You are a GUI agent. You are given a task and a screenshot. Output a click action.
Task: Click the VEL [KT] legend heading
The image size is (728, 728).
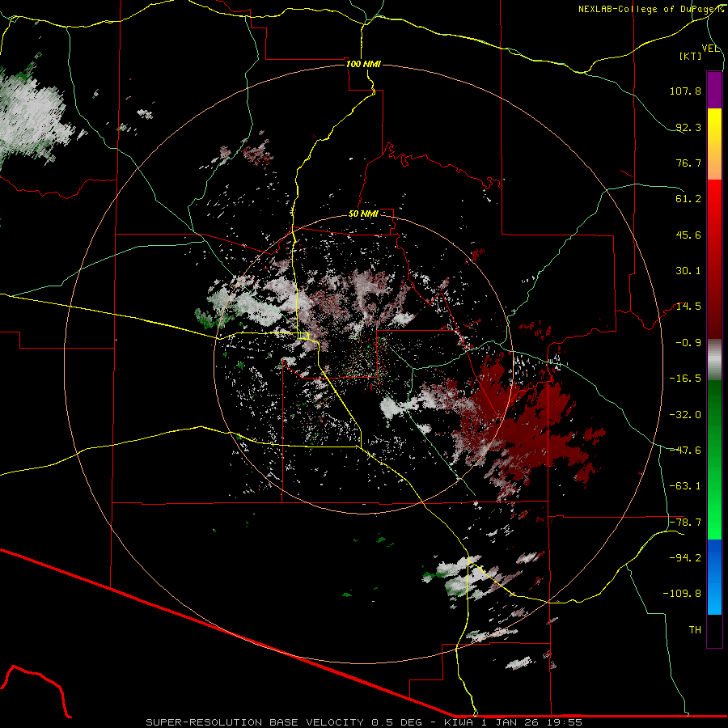point(696,52)
